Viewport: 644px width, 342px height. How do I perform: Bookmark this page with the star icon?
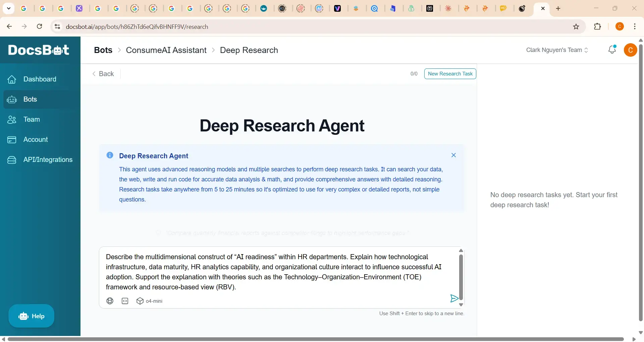click(x=576, y=26)
